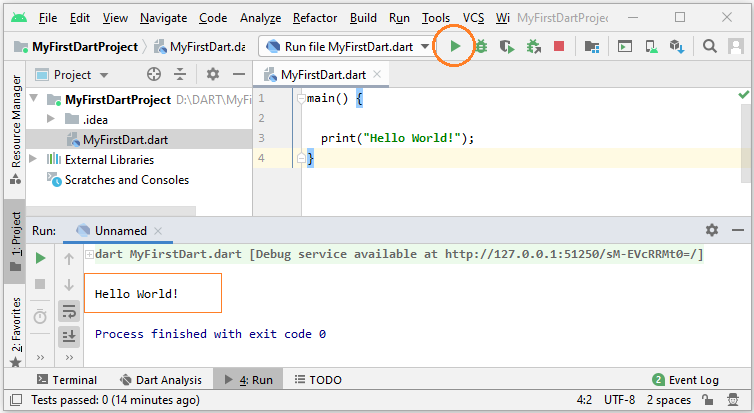This screenshot has height=413, width=754.
Task: Open the Refactor menu
Action: tap(315, 18)
